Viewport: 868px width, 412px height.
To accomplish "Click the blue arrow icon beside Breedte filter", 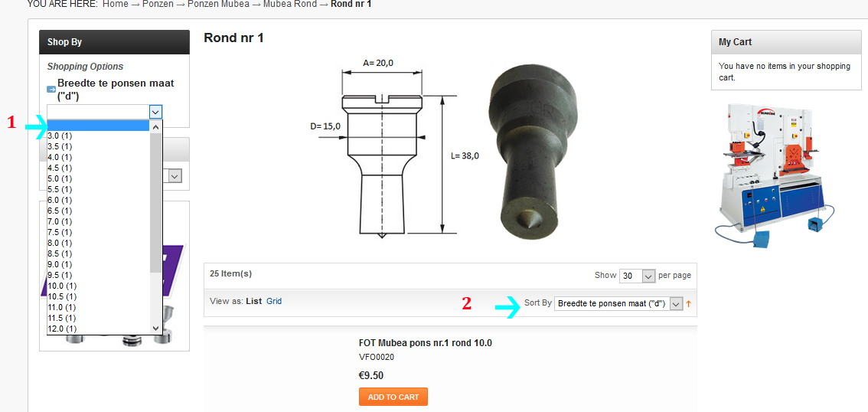I will tap(51, 89).
